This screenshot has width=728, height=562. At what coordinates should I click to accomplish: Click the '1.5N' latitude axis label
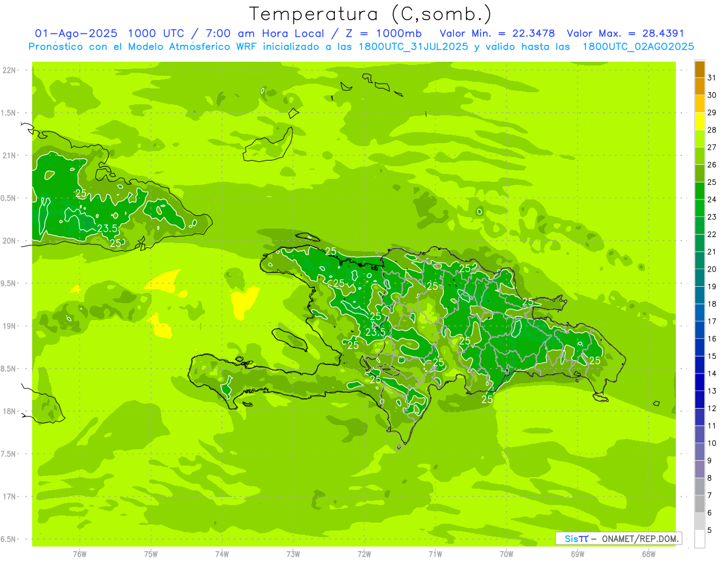[9, 113]
